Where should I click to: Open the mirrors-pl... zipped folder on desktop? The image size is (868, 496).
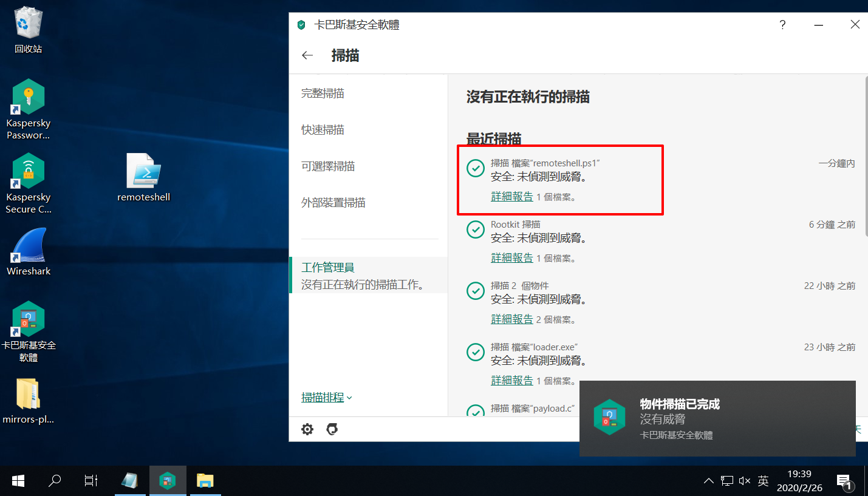point(29,400)
